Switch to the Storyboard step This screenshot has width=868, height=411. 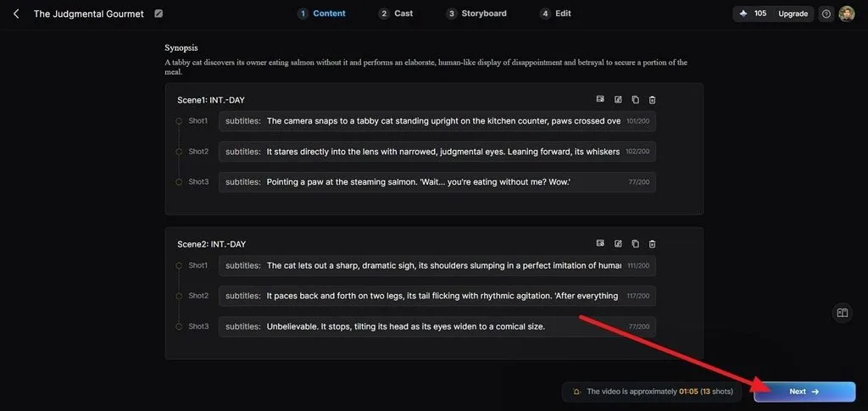pos(476,14)
